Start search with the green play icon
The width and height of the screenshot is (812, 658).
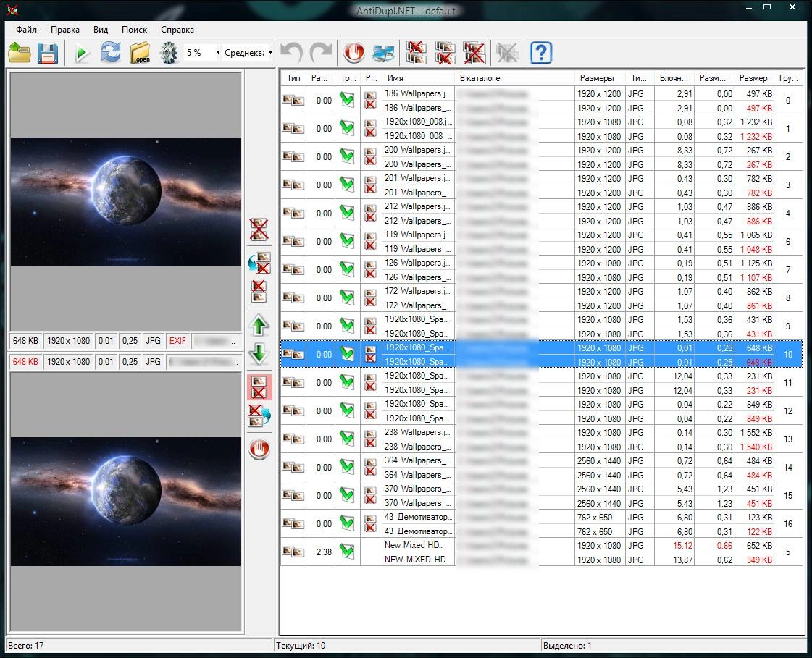[82, 53]
